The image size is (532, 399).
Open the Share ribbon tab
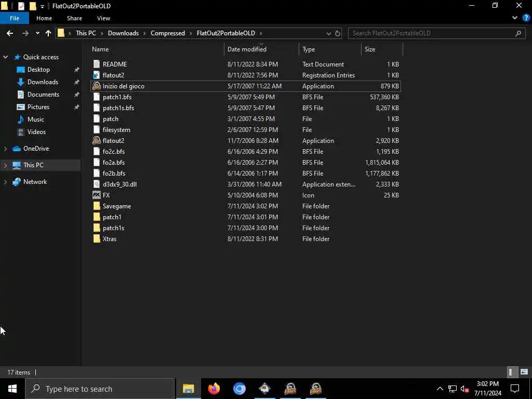(x=74, y=18)
